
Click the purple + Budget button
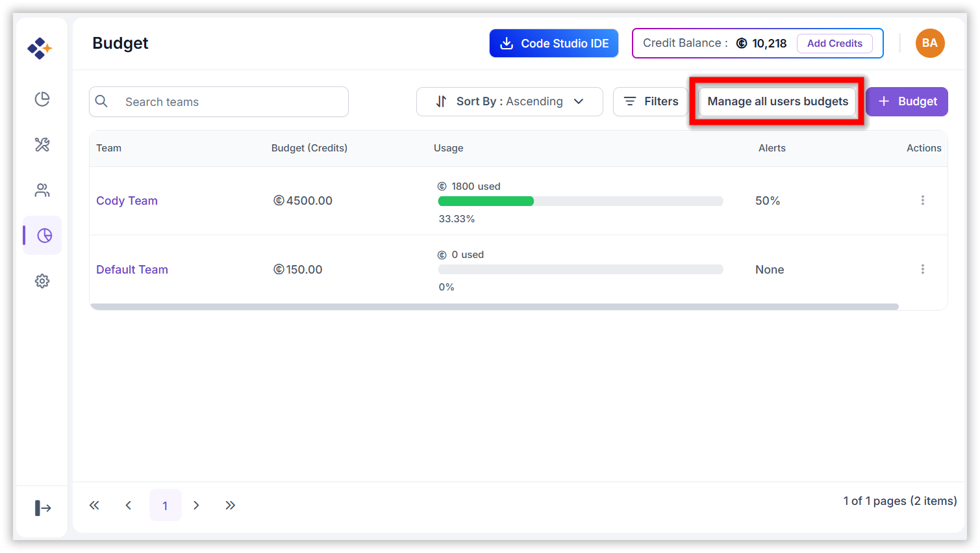coord(907,101)
